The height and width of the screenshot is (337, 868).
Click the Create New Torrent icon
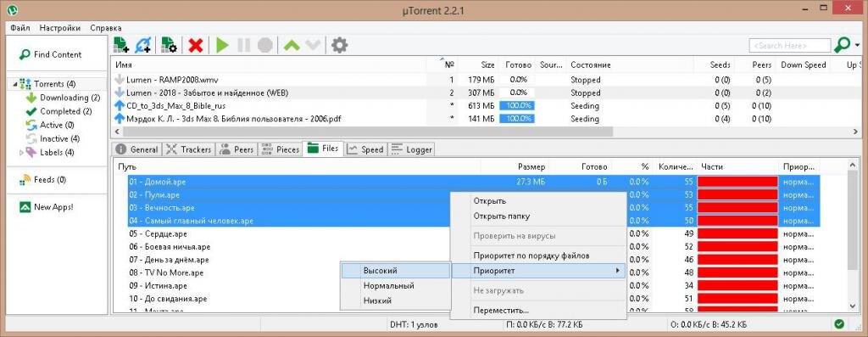(x=169, y=45)
